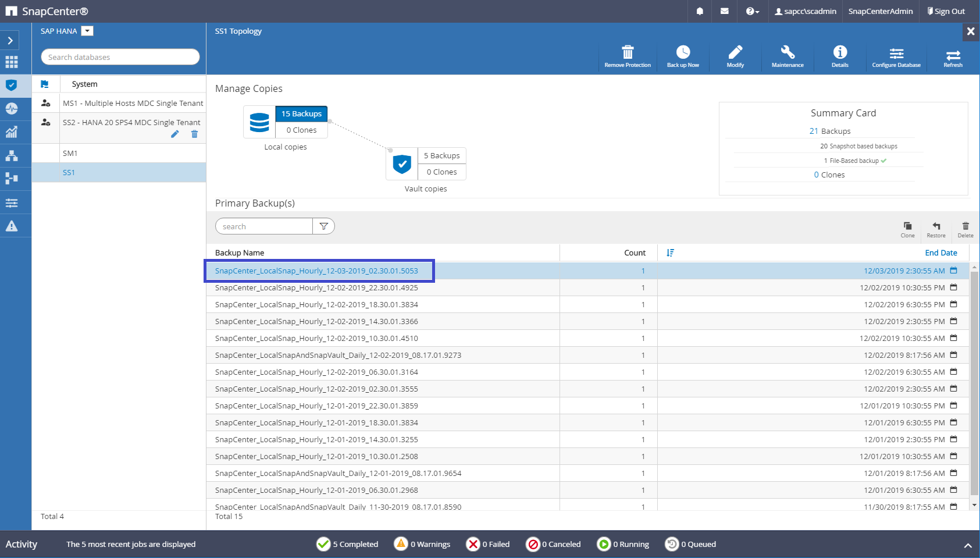
Task: Click the notifications bell icon
Action: (700, 11)
